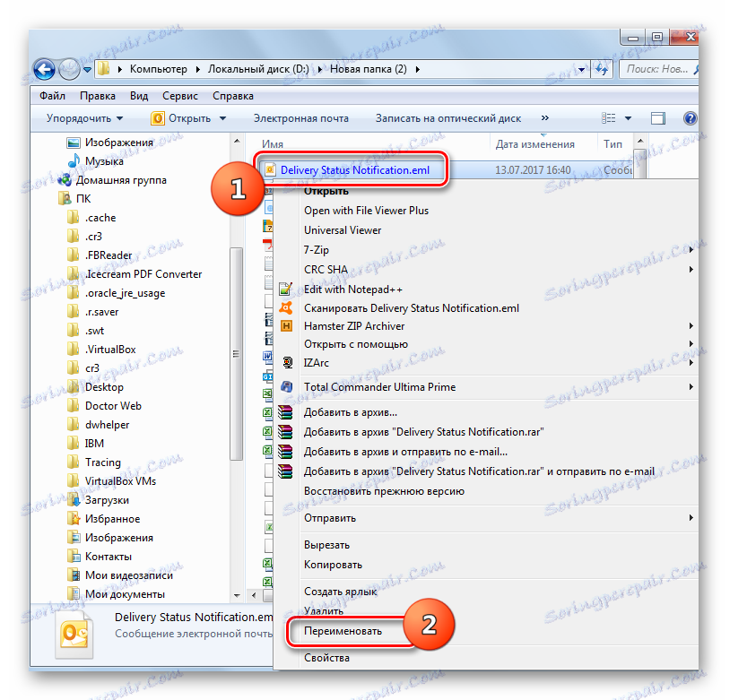Open the Help question-mark icon
This screenshot has width=747, height=700.
coord(690,118)
